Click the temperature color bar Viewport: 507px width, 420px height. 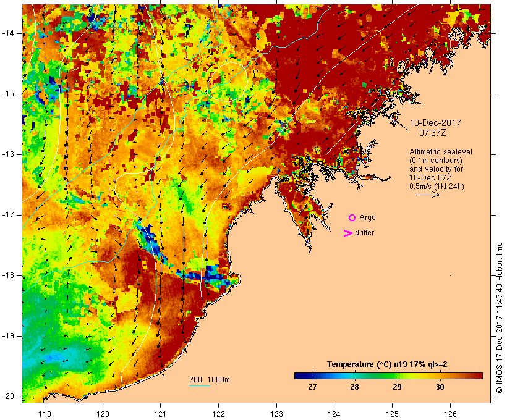pyautogui.click(x=388, y=376)
